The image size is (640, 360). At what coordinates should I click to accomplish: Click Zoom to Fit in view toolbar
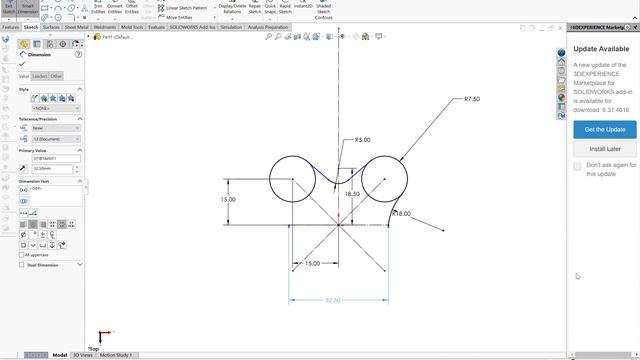(x=269, y=37)
